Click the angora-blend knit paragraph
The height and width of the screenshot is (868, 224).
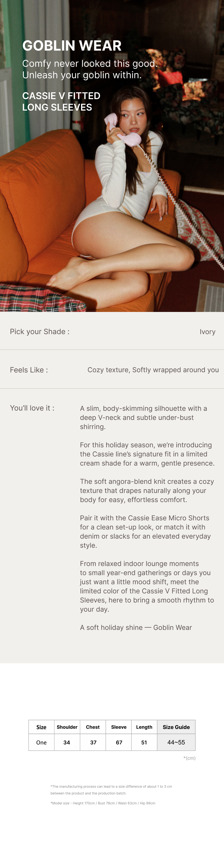[147, 491]
